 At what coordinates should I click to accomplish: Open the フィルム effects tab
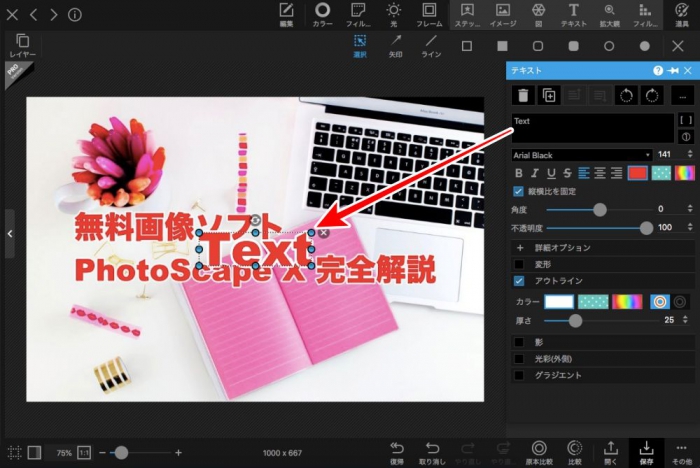[358, 15]
